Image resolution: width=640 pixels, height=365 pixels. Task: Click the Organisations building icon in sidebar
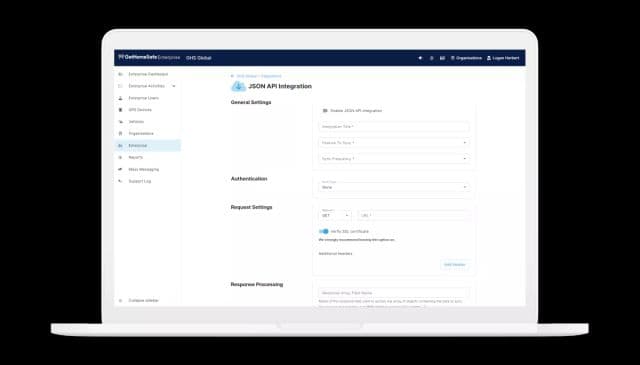coord(120,134)
